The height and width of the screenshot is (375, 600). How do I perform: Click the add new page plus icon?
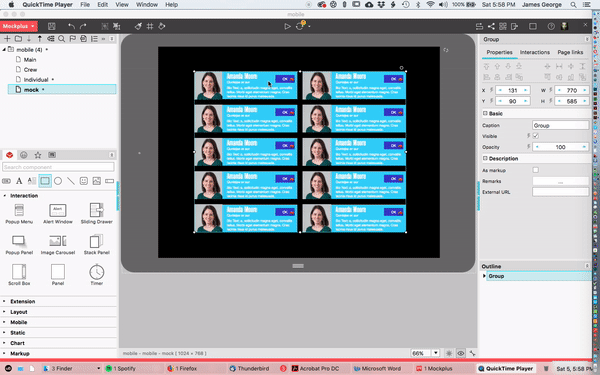7,39
